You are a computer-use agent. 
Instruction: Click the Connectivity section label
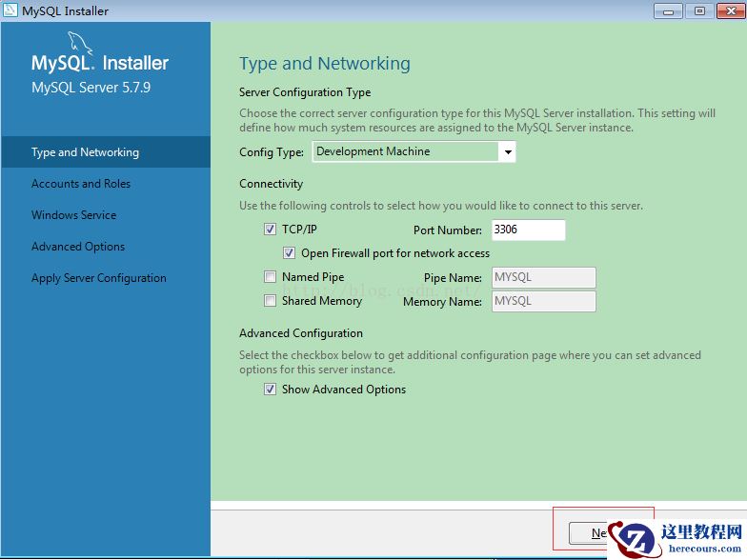pyautogui.click(x=271, y=183)
